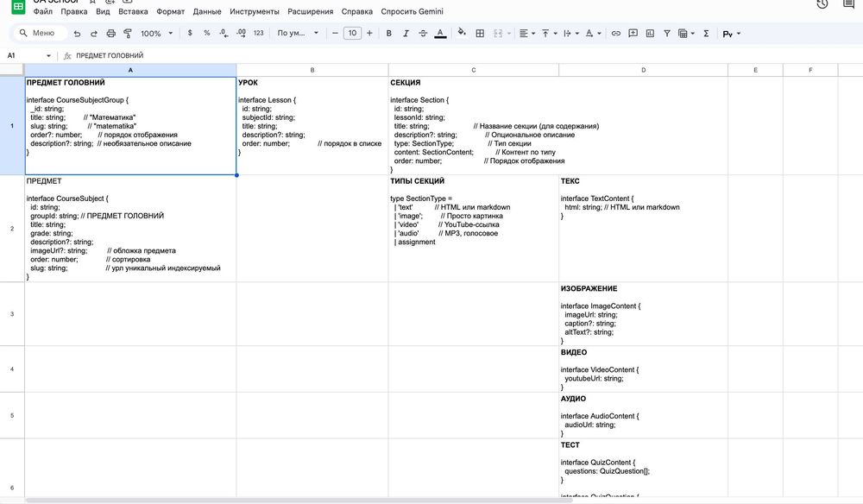Click Спросить Gemini

[x=413, y=11]
